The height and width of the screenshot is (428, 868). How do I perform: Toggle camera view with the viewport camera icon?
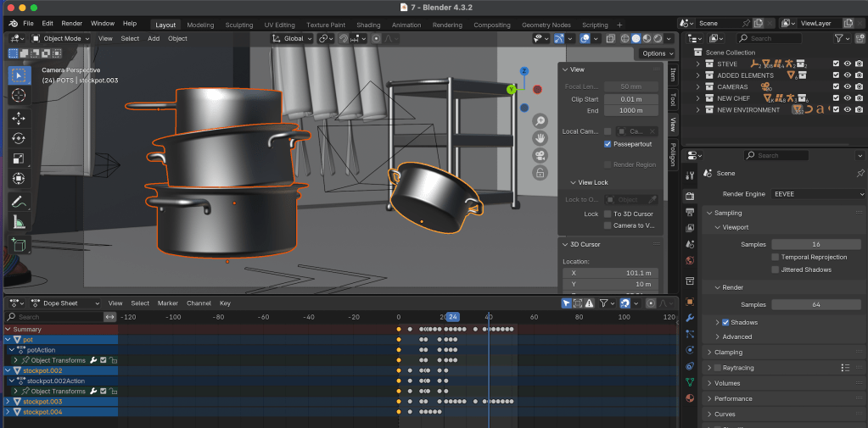539,155
